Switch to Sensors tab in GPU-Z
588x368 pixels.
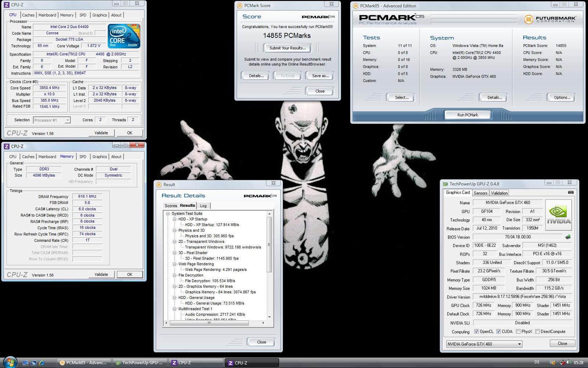(x=480, y=193)
